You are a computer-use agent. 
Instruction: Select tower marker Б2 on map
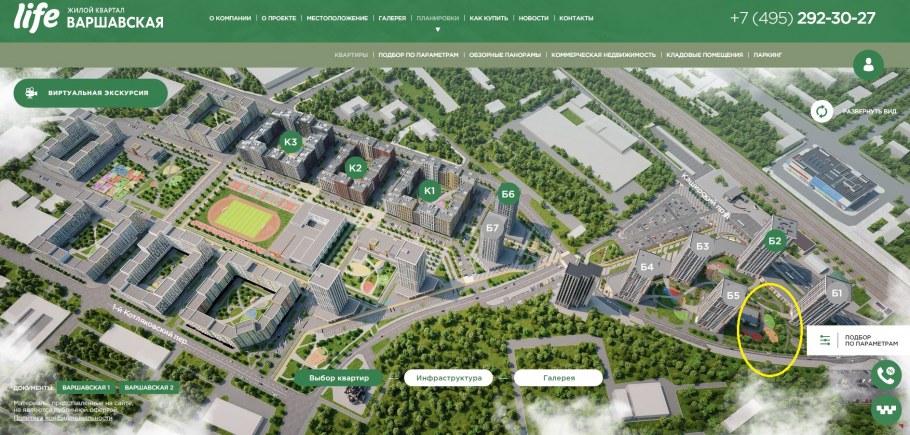774,241
